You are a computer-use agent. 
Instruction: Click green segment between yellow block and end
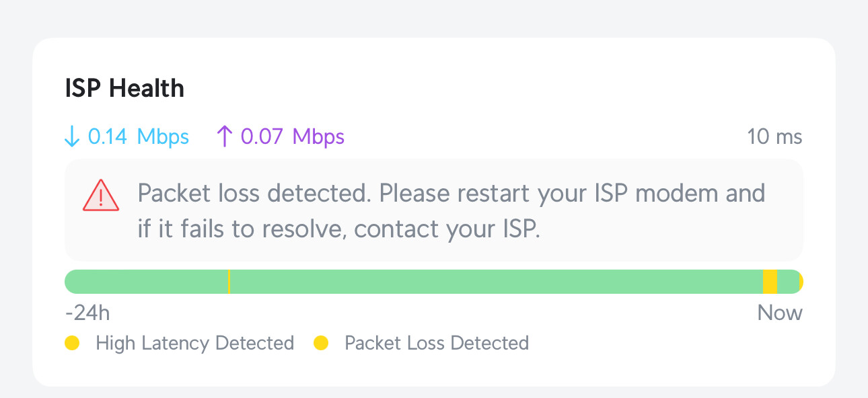788,282
